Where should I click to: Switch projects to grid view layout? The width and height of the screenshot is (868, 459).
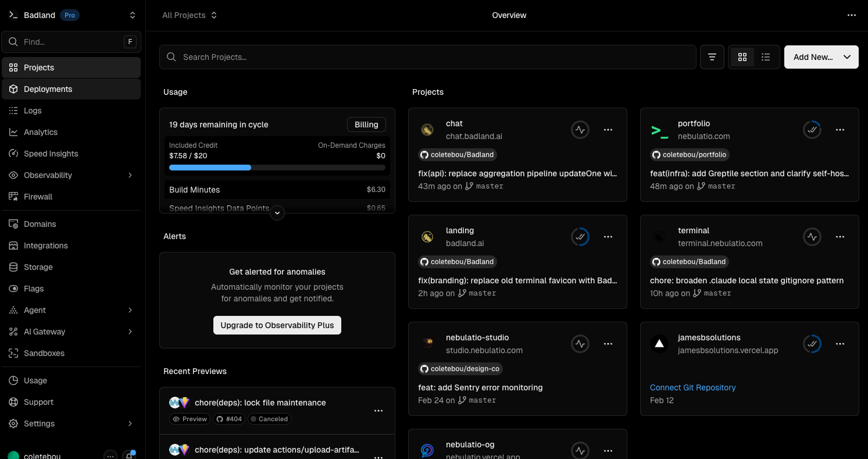[x=742, y=56]
